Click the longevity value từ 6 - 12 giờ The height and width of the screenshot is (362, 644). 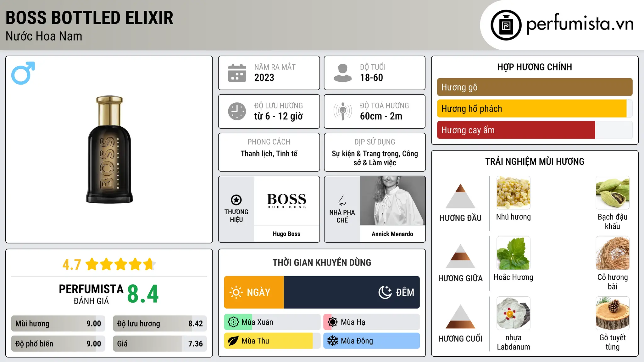click(x=278, y=116)
